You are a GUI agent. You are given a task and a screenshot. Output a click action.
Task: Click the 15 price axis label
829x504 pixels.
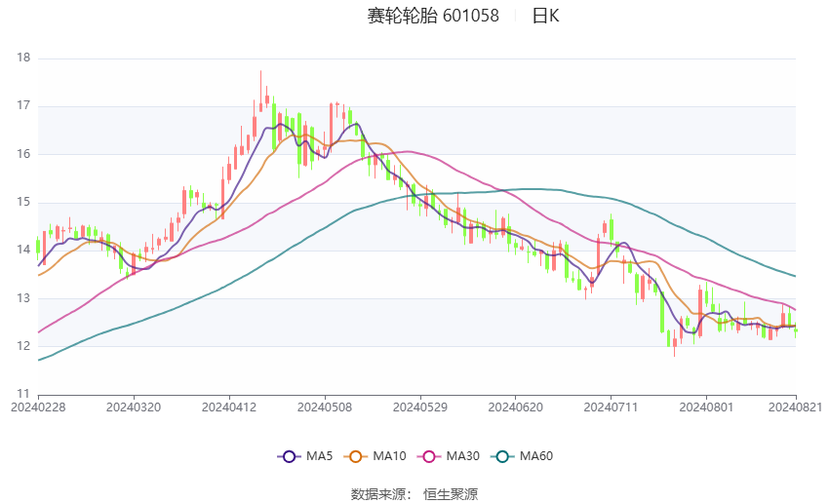(x=24, y=202)
